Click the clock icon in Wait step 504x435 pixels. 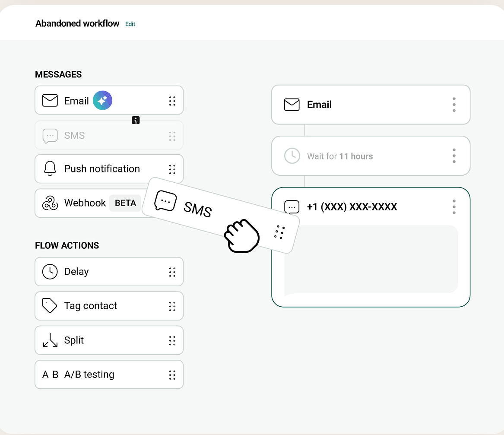point(292,156)
